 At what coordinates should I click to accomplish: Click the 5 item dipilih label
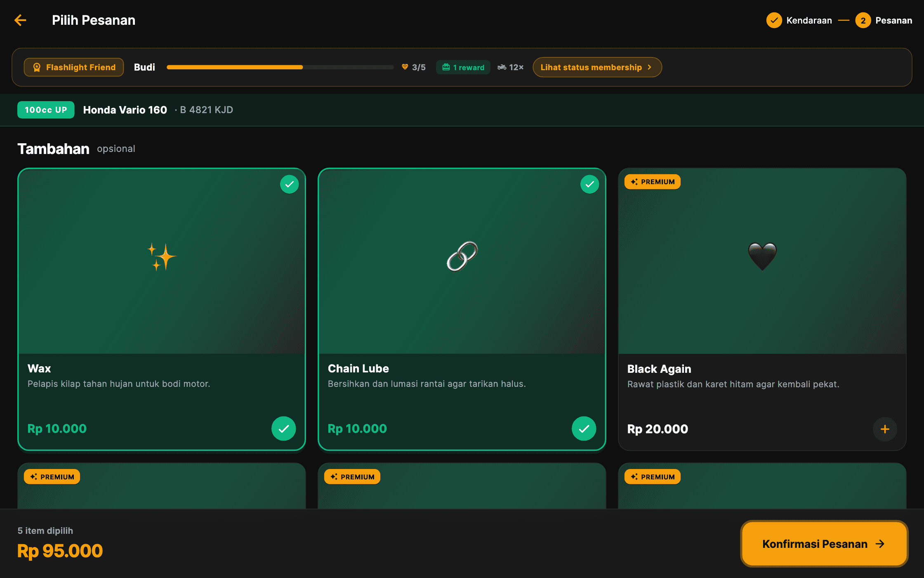[45, 531]
